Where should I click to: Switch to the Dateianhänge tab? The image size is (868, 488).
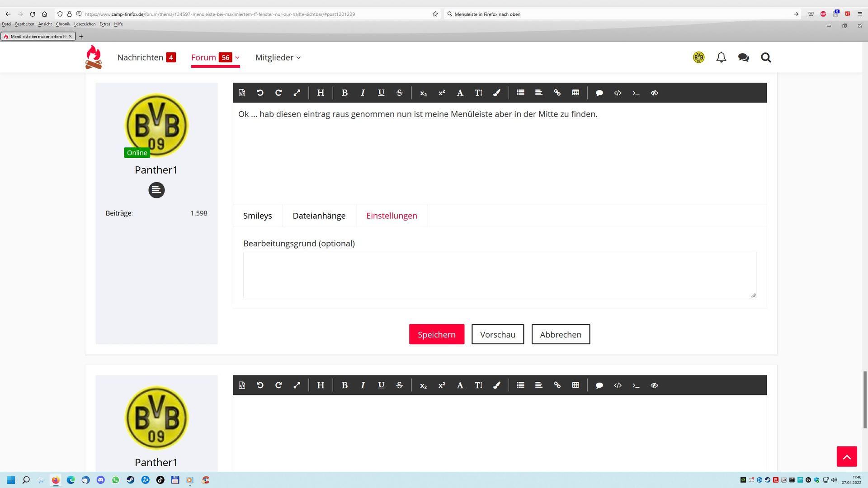(319, 216)
